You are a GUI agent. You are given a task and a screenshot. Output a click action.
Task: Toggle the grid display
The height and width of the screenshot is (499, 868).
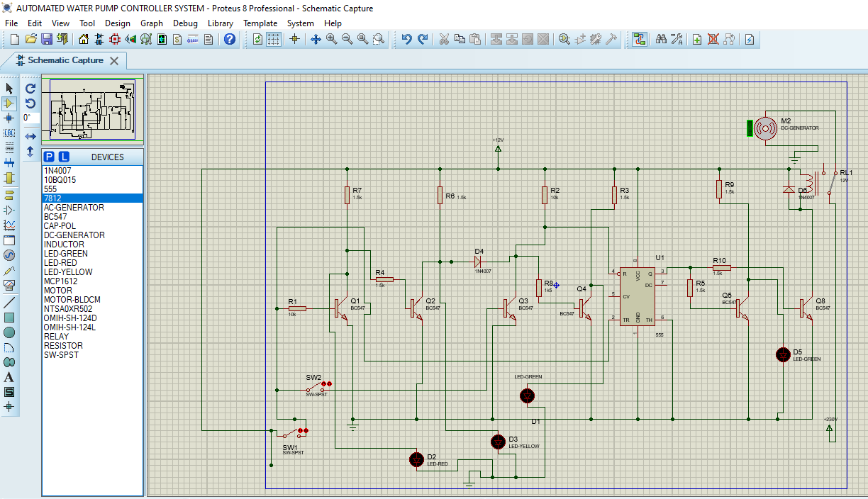[x=273, y=39]
